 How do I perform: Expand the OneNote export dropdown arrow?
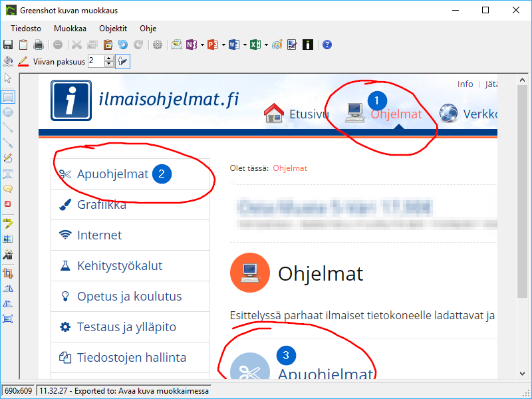[202, 45]
